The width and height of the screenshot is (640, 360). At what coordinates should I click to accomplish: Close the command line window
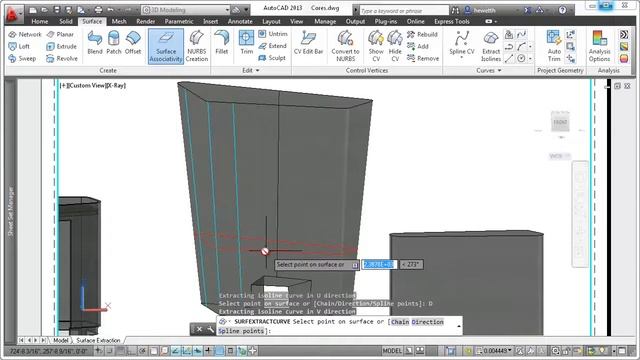point(199,329)
